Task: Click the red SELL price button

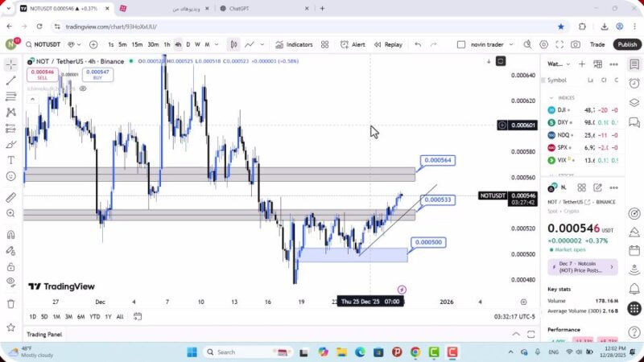Action: click(x=43, y=75)
